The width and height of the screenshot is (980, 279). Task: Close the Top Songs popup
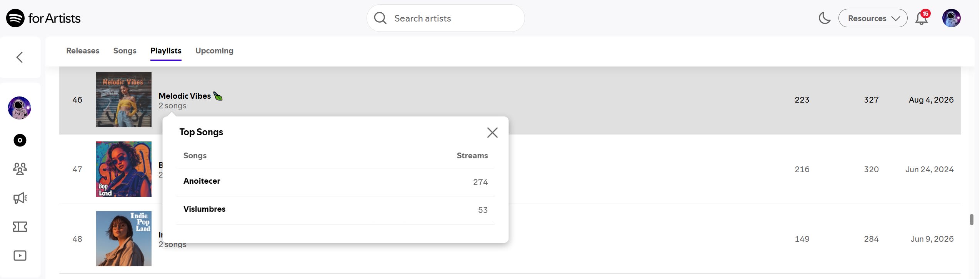(492, 133)
